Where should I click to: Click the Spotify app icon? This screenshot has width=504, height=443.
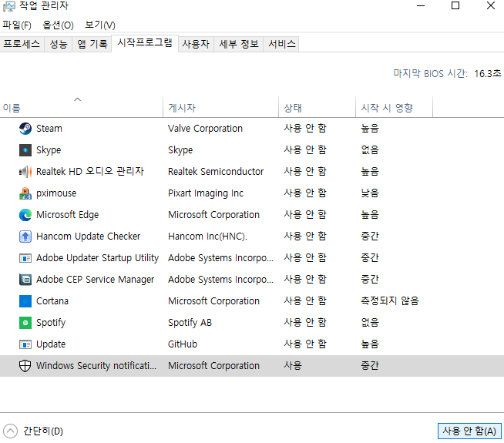pyautogui.click(x=25, y=323)
